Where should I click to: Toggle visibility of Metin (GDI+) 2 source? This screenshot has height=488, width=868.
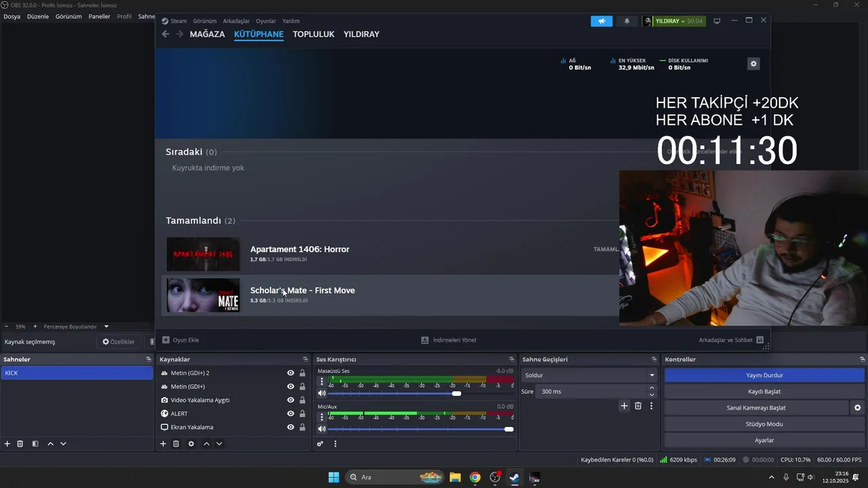click(291, 373)
